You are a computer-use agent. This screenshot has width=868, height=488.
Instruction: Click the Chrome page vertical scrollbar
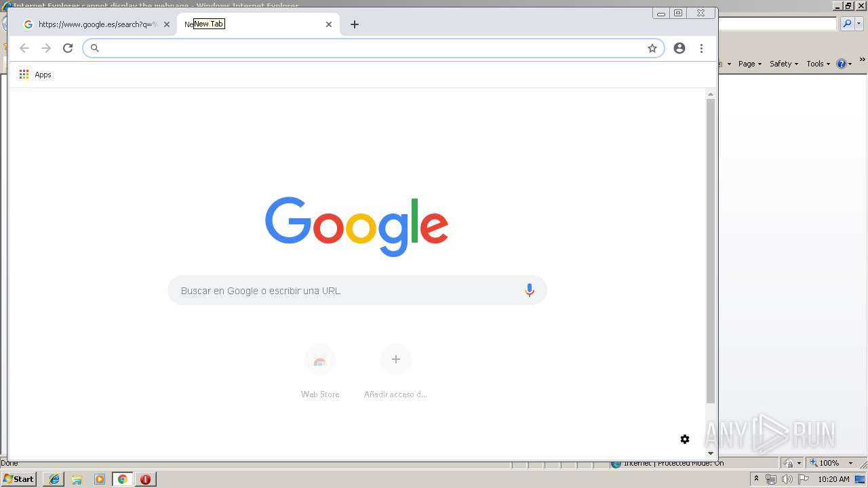coord(711,251)
